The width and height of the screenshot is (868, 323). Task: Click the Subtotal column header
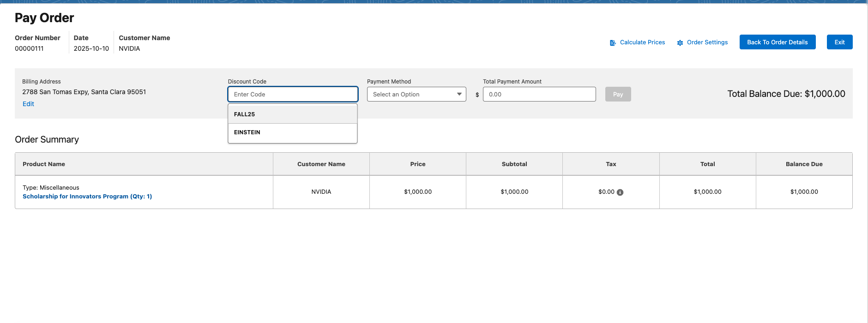(514, 164)
